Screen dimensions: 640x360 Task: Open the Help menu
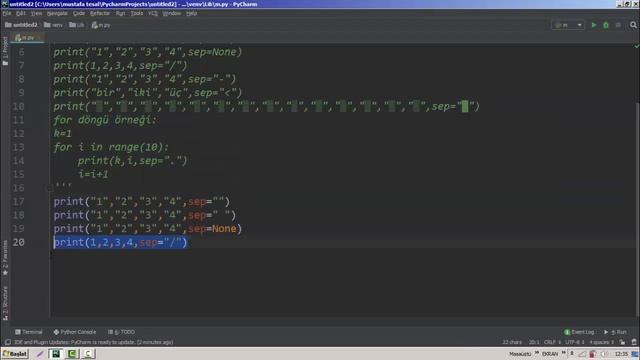click(x=191, y=13)
